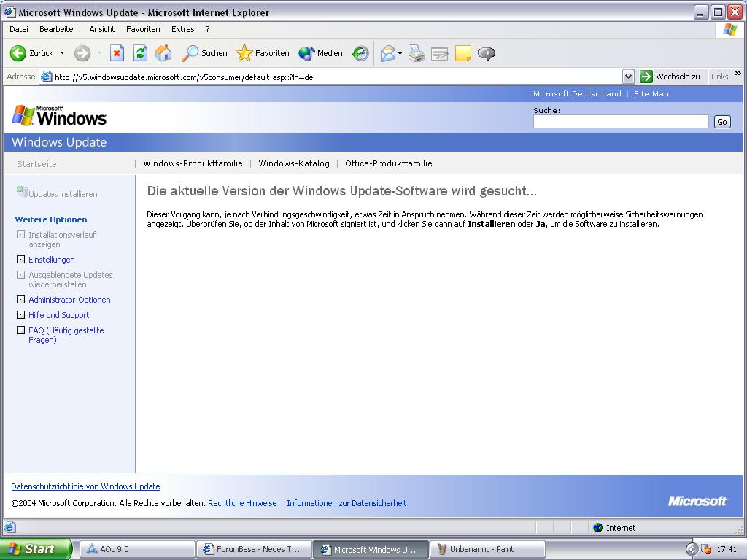Print the page with the printer icon
Viewport: 747px width, 560px height.
coord(417,53)
